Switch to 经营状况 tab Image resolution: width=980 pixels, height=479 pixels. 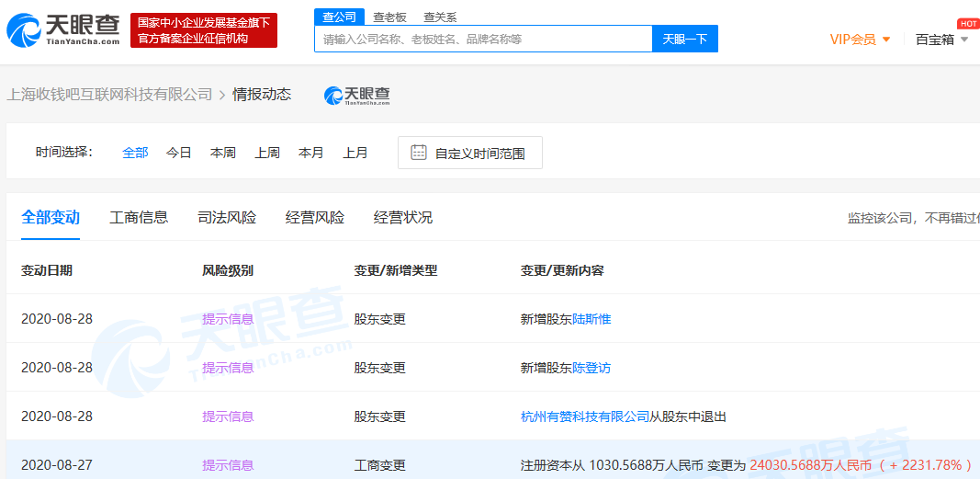403,218
